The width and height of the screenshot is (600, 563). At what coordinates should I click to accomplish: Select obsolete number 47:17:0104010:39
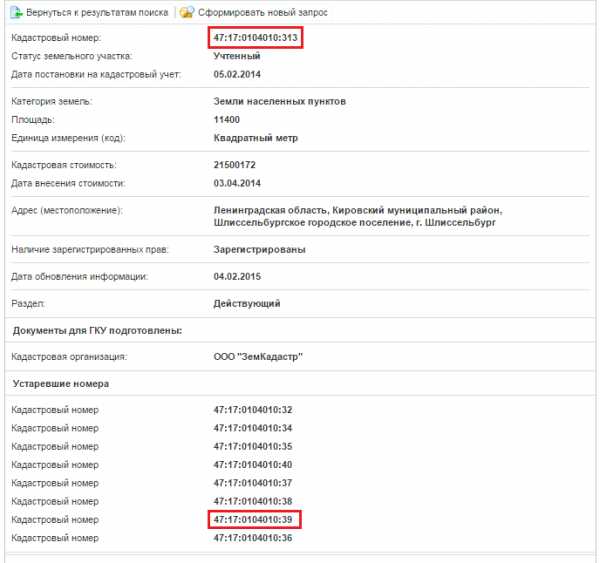pyautogui.click(x=253, y=519)
